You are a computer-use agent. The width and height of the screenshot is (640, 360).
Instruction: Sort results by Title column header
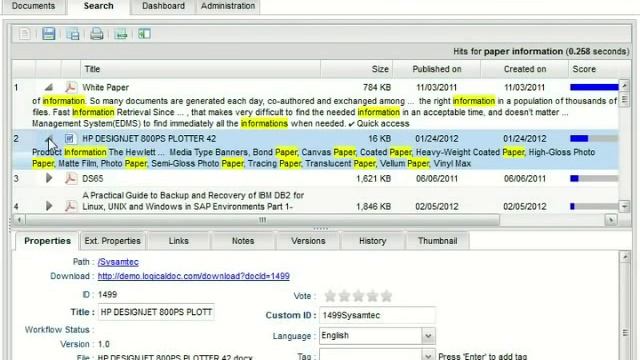tap(200, 69)
